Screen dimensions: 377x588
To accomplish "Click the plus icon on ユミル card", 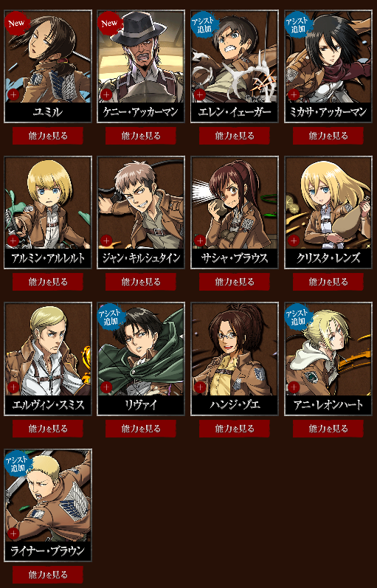I will (13, 94).
